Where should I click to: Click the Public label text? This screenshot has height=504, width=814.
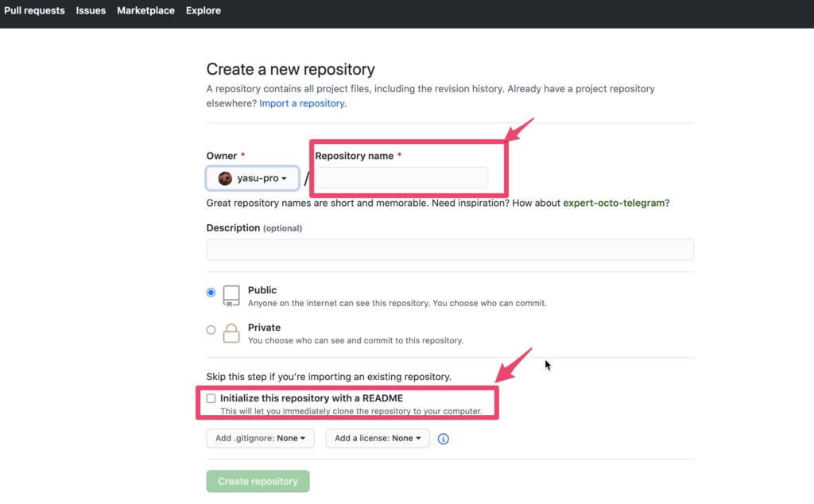coord(262,290)
